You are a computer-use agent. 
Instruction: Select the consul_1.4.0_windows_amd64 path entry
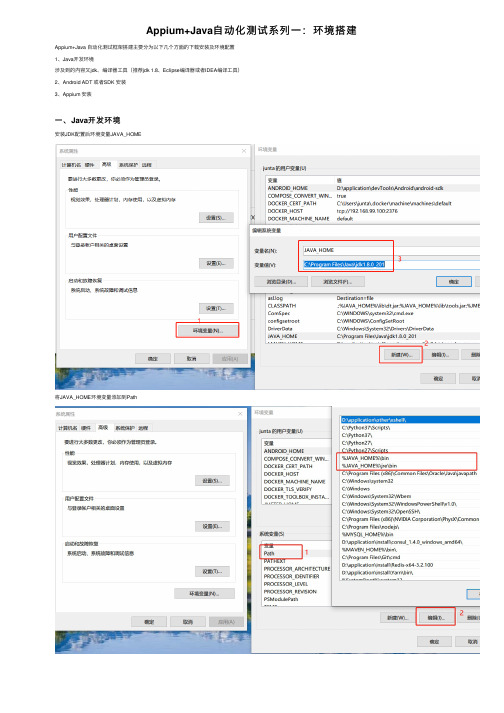(x=410, y=542)
